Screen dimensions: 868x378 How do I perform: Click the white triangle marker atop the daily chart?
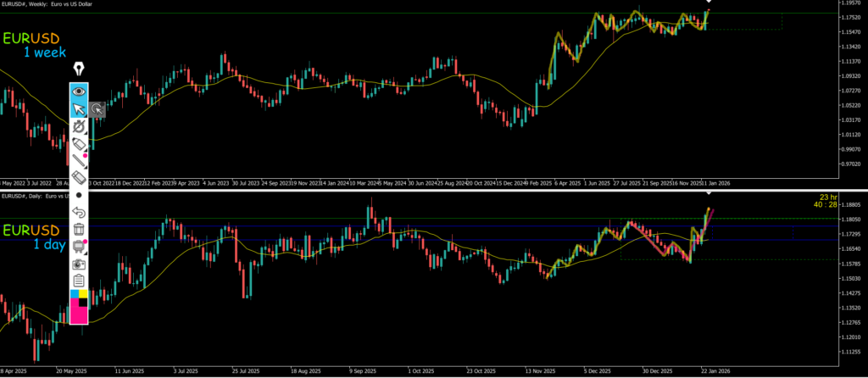[709, 193]
